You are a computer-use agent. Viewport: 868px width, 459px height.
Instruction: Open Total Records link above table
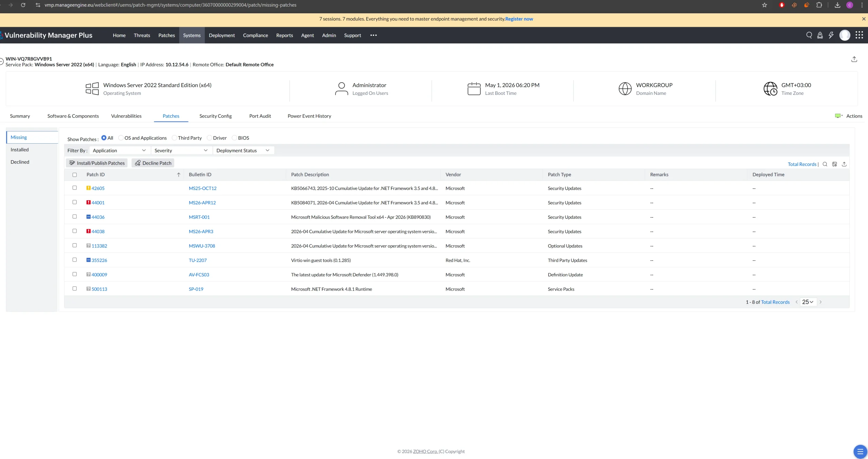click(802, 164)
